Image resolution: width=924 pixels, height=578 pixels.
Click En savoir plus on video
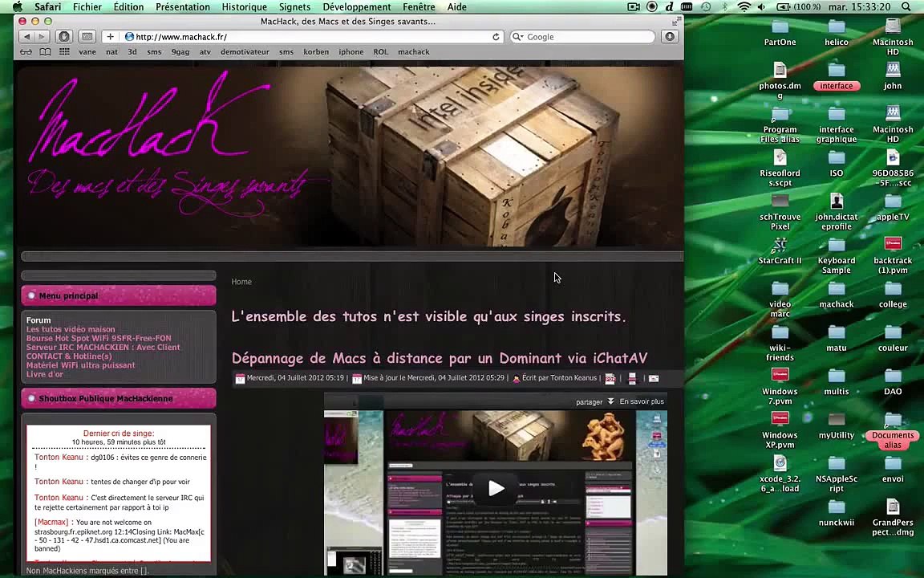tap(642, 401)
